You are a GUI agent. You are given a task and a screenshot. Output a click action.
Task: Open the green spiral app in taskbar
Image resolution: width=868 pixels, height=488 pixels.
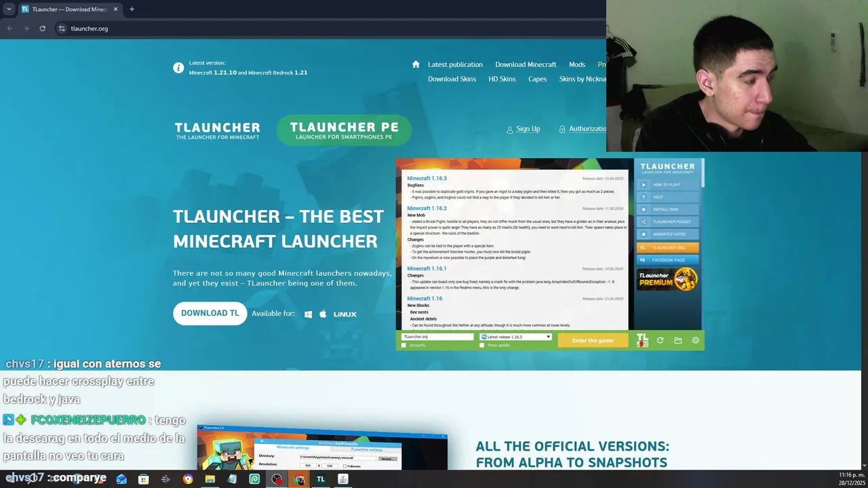254,479
